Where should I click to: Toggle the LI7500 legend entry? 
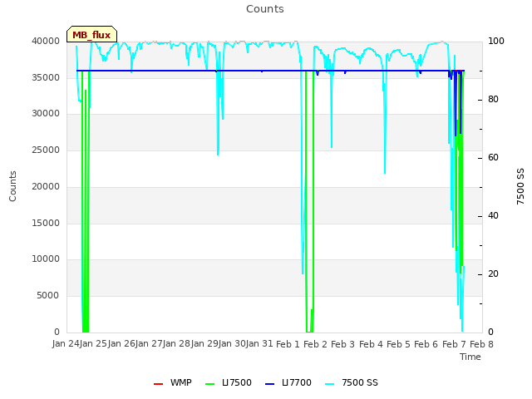click(229, 382)
